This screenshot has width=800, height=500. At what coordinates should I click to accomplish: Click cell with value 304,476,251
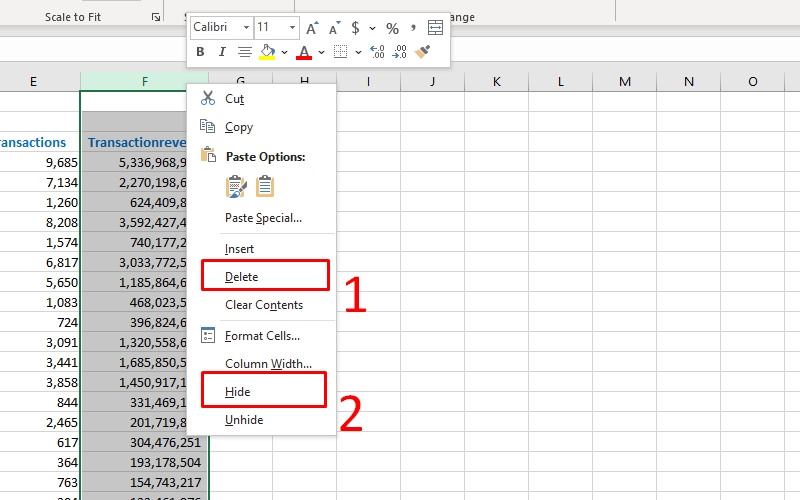[144, 442]
